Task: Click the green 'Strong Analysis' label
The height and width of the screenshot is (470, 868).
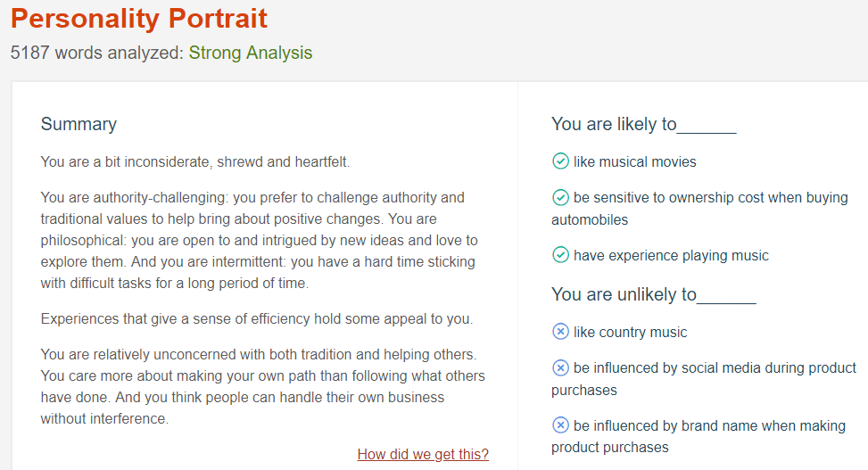Action: point(251,53)
